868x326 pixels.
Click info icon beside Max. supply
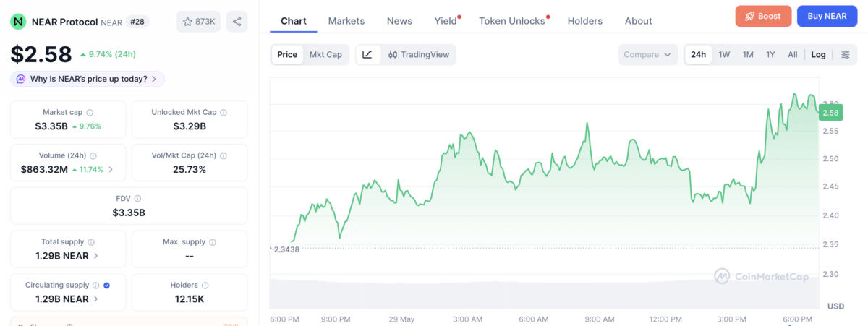[213, 242]
